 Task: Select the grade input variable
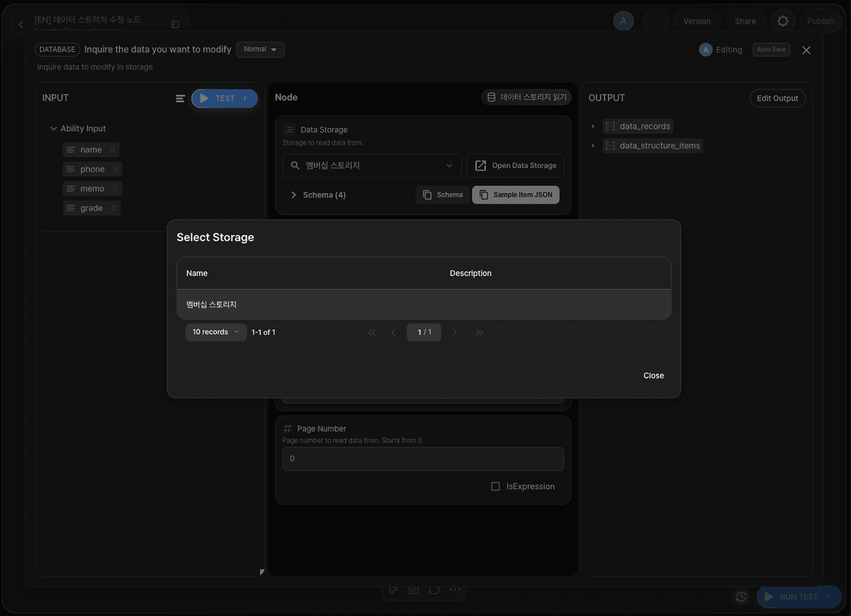92,208
